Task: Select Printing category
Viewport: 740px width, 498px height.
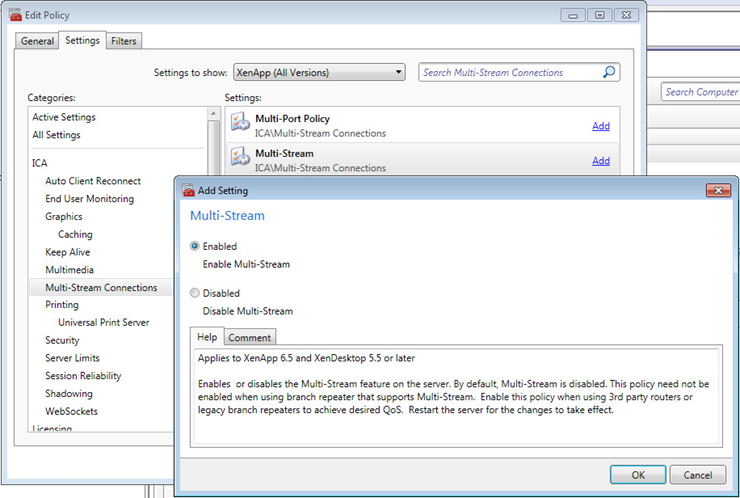Action: point(62,305)
